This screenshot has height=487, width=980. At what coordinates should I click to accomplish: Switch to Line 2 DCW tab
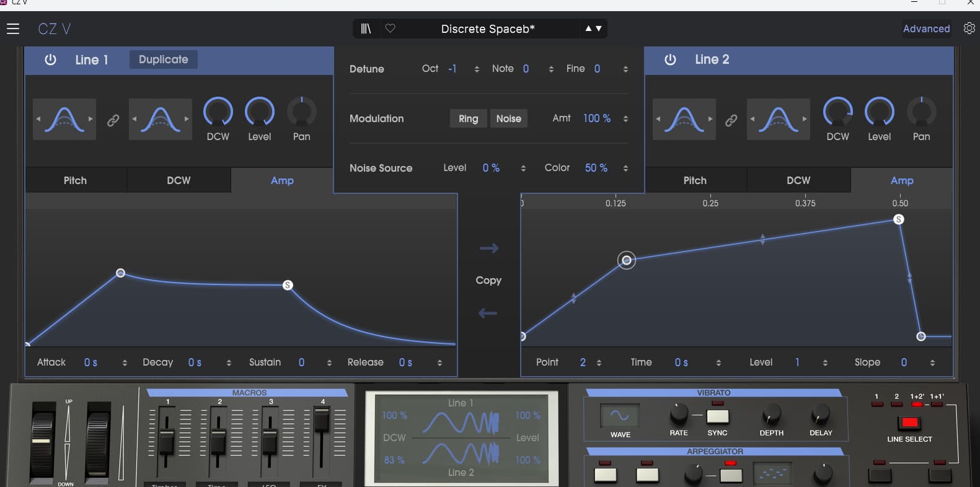[798, 180]
